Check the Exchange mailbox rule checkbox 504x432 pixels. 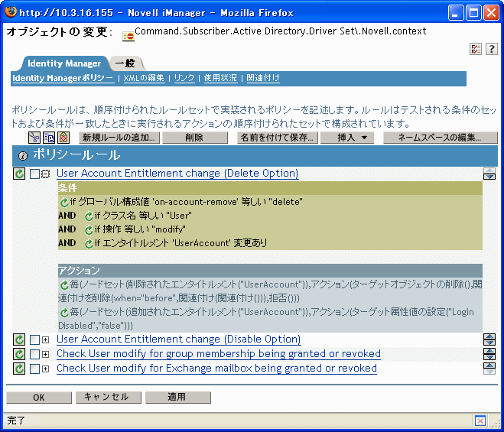34,369
